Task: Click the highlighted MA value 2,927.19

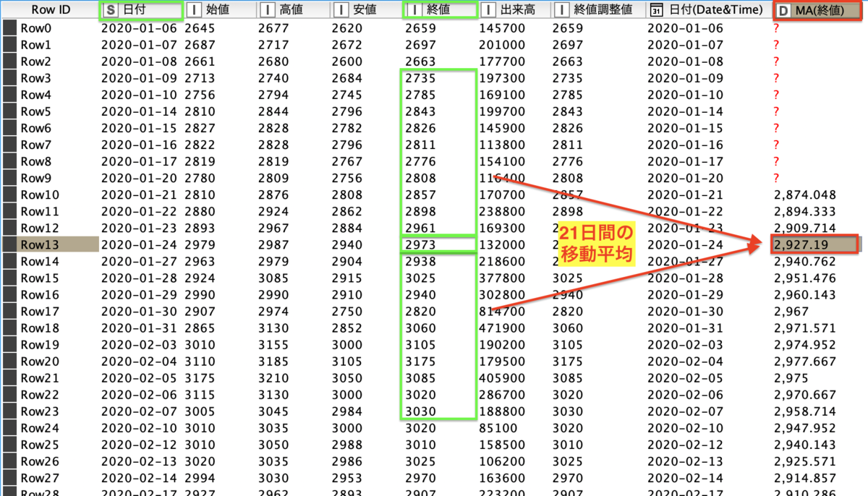Action: [801, 244]
